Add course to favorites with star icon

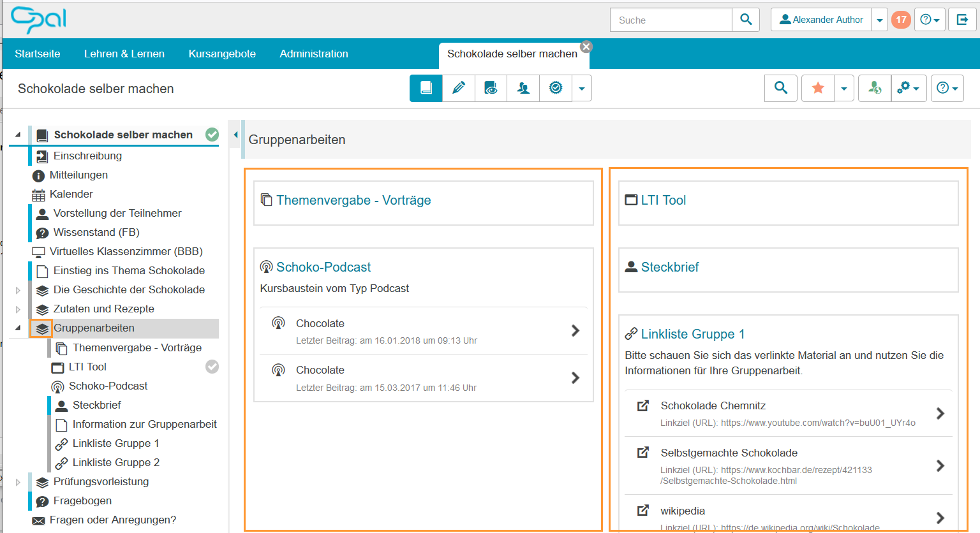click(x=817, y=88)
